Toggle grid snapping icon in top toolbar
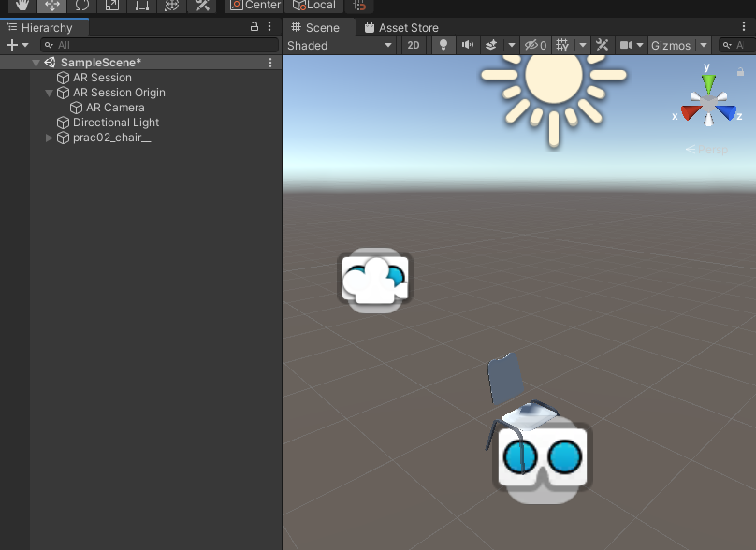Viewport: 756px width, 550px height. pos(359,6)
